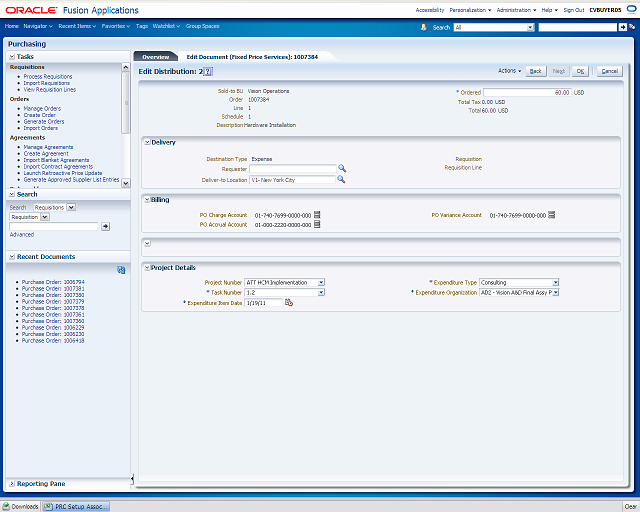This screenshot has width=640, height=512.
Task: Collapse the Project Details section
Action: [147, 268]
